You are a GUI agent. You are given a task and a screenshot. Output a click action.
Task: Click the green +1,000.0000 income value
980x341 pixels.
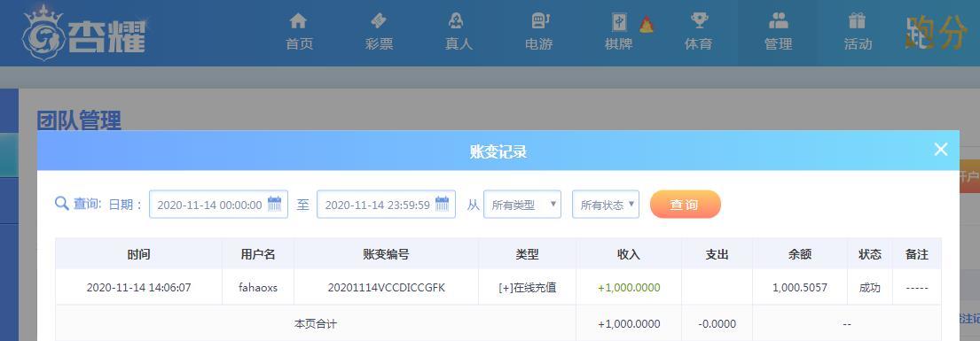click(x=629, y=288)
